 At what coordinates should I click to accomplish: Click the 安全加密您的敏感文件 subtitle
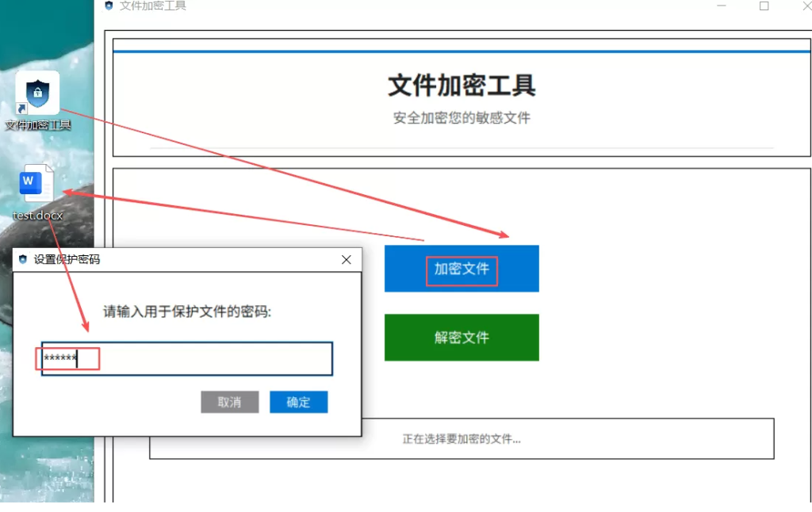(x=462, y=118)
